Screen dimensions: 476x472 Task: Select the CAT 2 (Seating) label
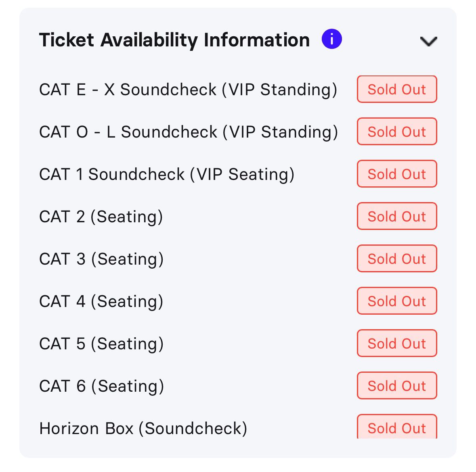click(x=101, y=217)
